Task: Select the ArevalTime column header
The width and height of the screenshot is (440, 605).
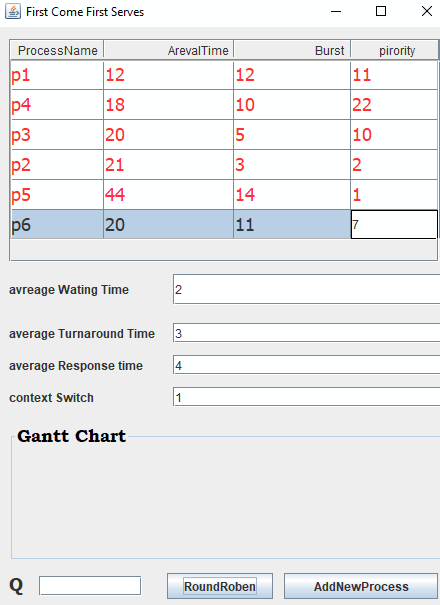Action: pyautogui.click(x=168, y=50)
